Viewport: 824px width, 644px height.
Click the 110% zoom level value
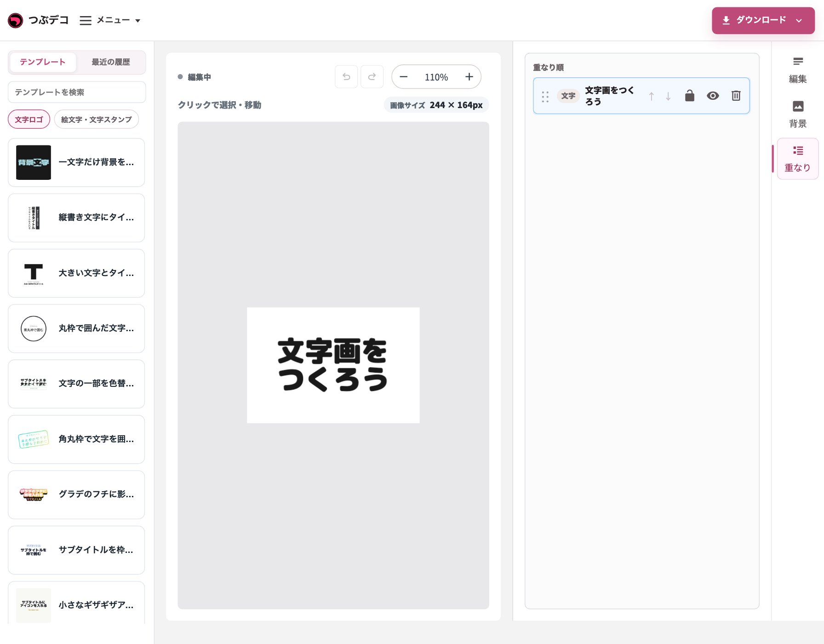436,77
